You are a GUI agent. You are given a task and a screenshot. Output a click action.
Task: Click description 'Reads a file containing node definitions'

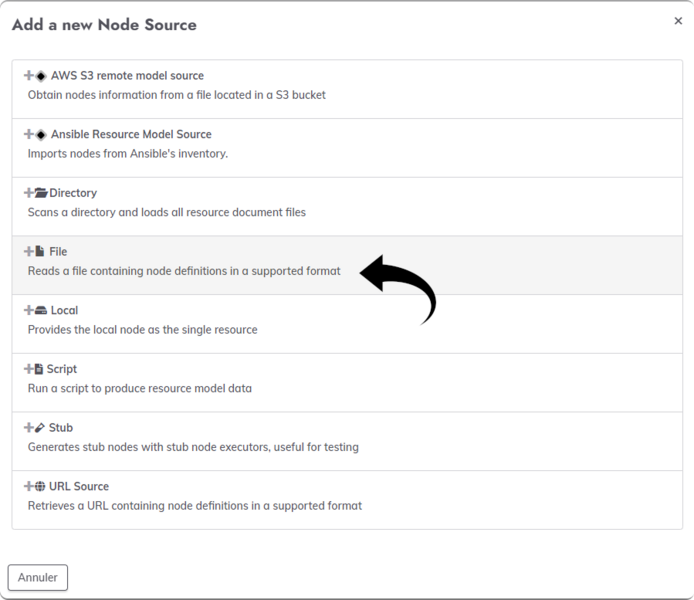point(184,271)
